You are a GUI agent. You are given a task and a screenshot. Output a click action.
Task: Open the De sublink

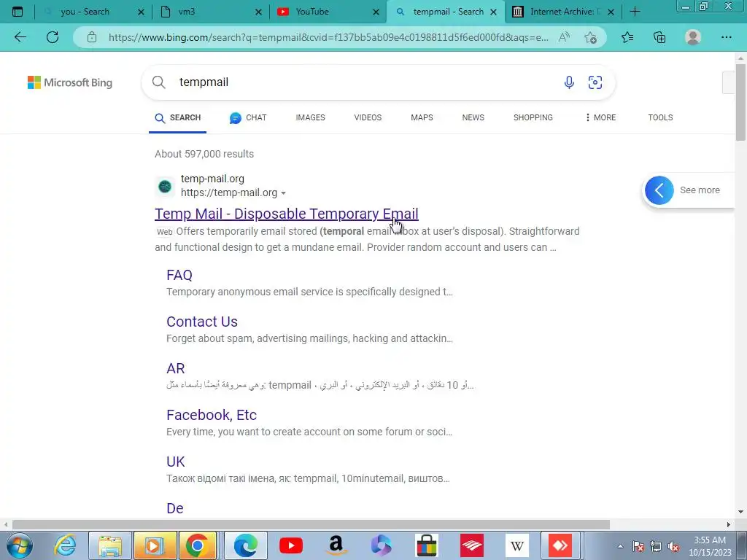[x=175, y=508]
